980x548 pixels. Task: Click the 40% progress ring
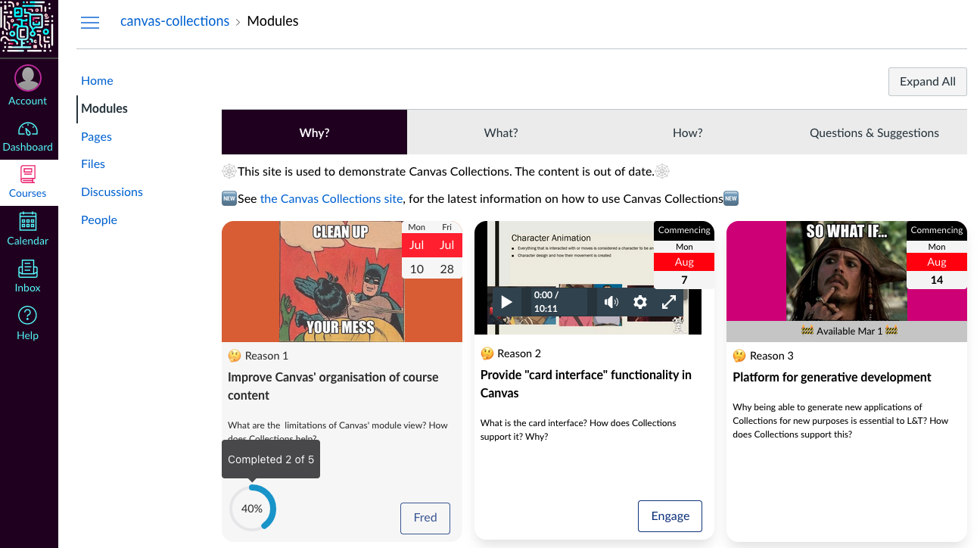pos(252,509)
